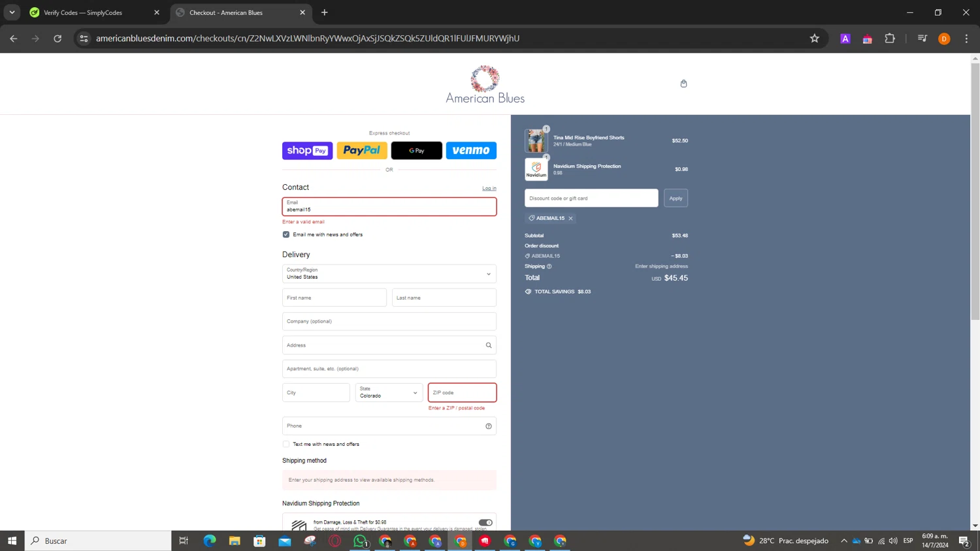
Task: Pay with PayPal express checkout
Action: click(362, 151)
